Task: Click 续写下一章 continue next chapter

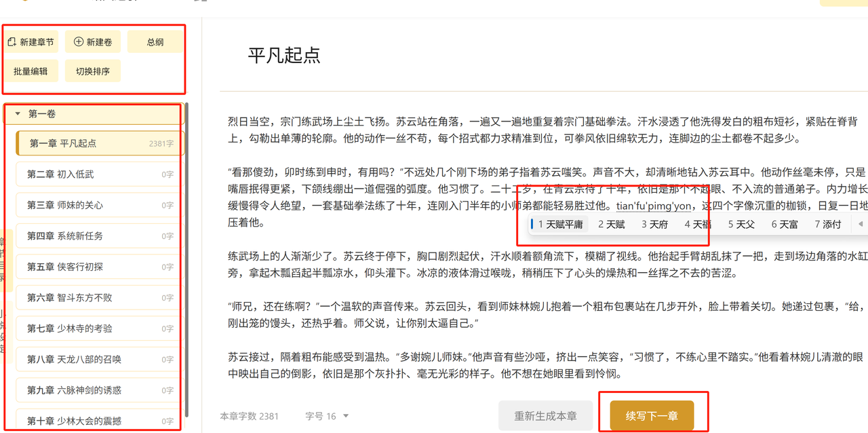Action: [652, 415]
